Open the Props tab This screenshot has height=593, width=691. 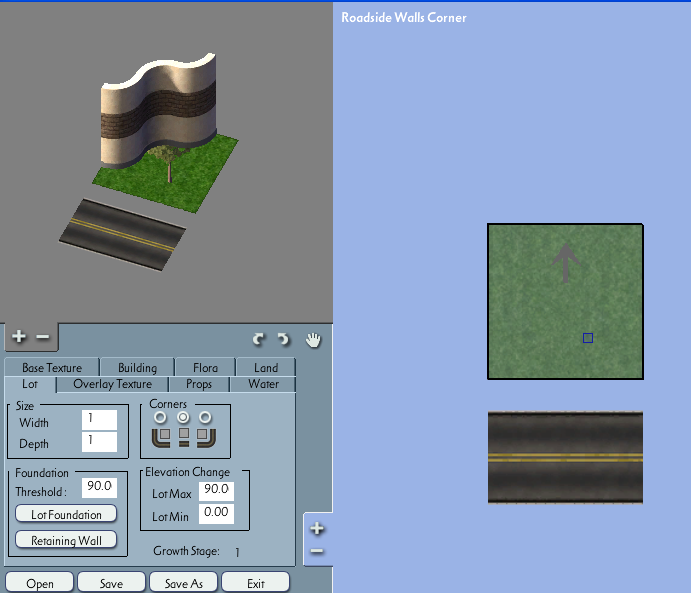pyautogui.click(x=199, y=384)
